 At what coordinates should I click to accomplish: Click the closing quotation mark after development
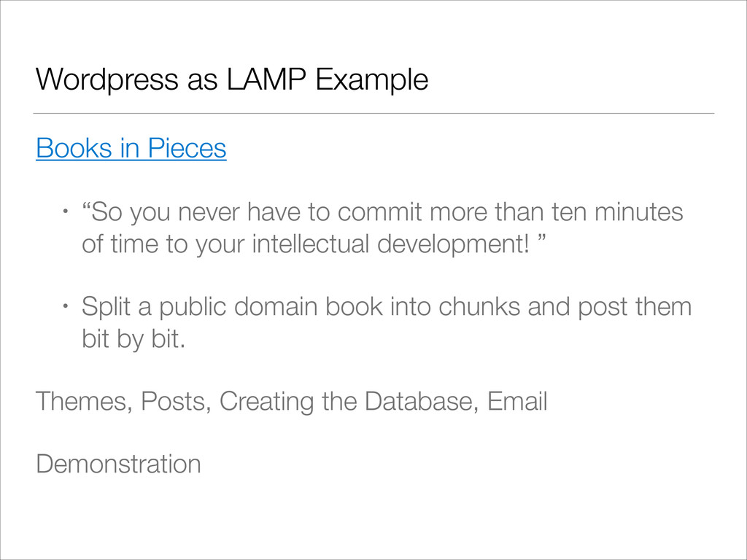(x=541, y=238)
